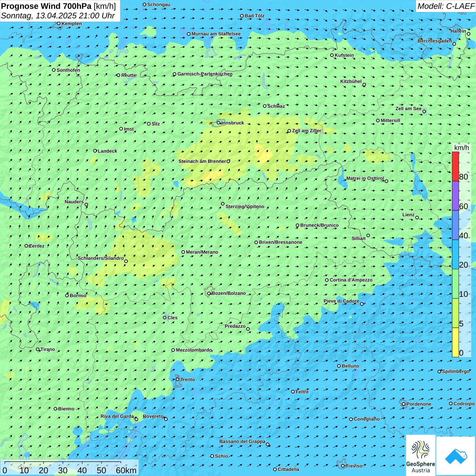Select the red segment of the wind legend
476x476 pixels.
click(x=455, y=166)
